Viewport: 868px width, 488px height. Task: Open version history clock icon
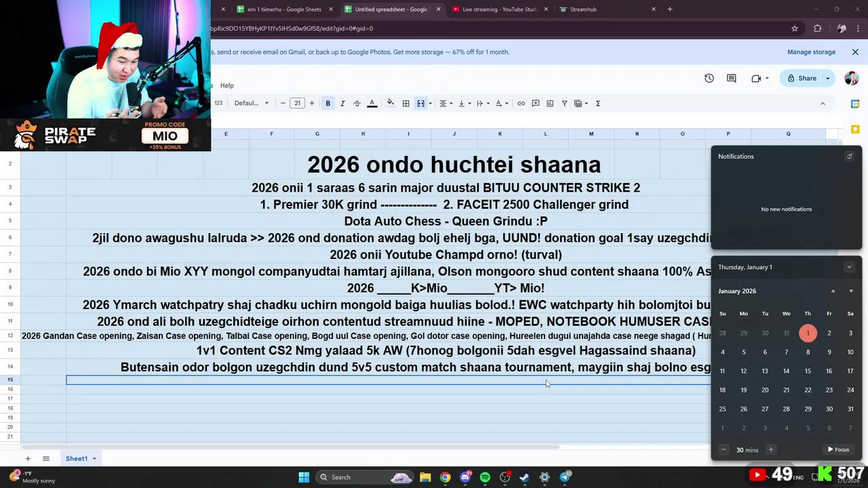click(x=709, y=78)
